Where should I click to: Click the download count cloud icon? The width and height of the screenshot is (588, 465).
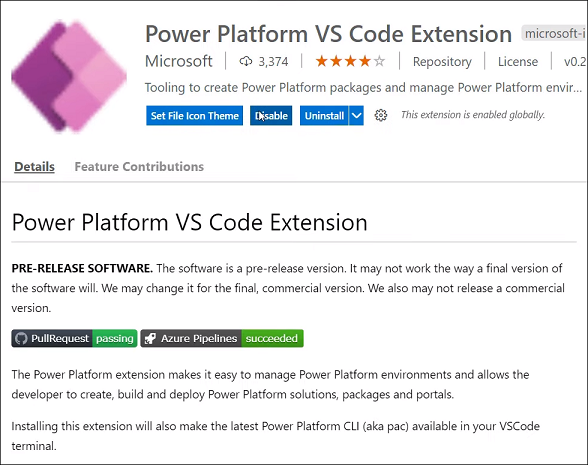pyautogui.click(x=246, y=61)
